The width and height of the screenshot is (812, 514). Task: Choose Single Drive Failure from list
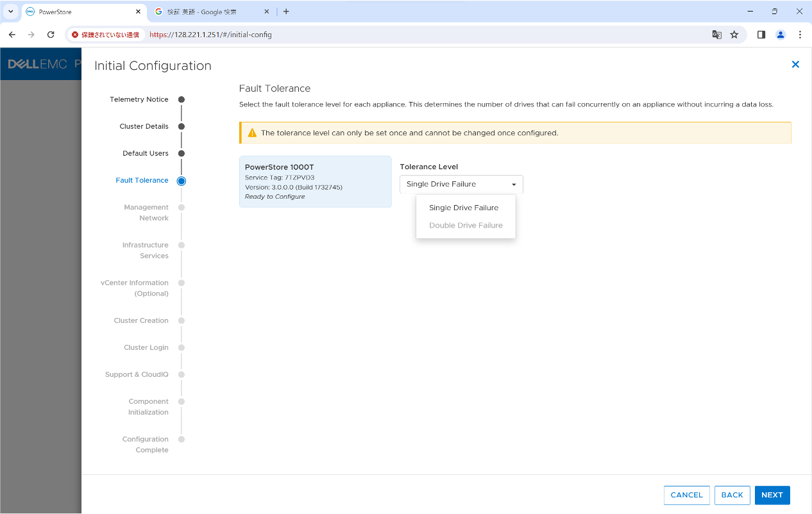[464, 208]
